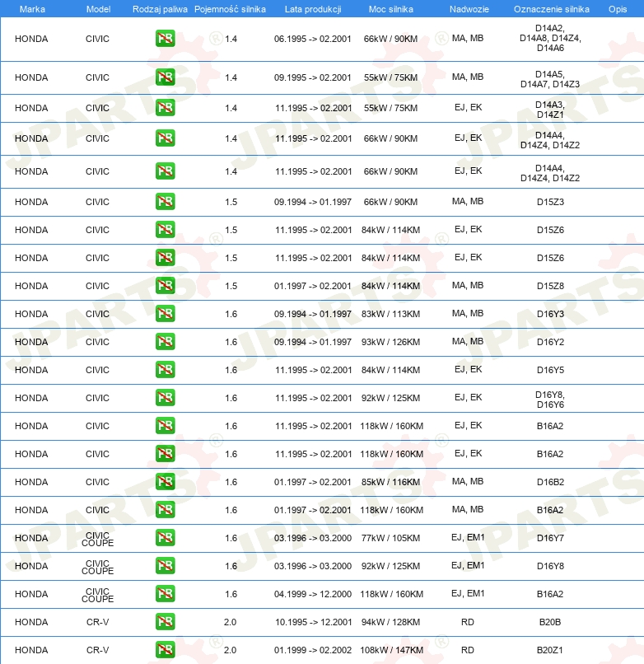The image size is (644, 664).
Task: Select the power value '94kW / 128KM'
Action: (390, 622)
